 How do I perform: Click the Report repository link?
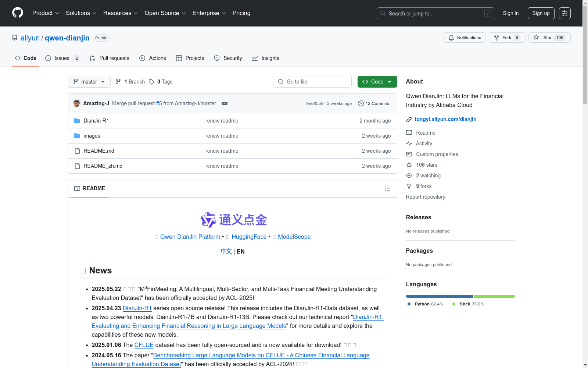pyautogui.click(x=426, y=197)
